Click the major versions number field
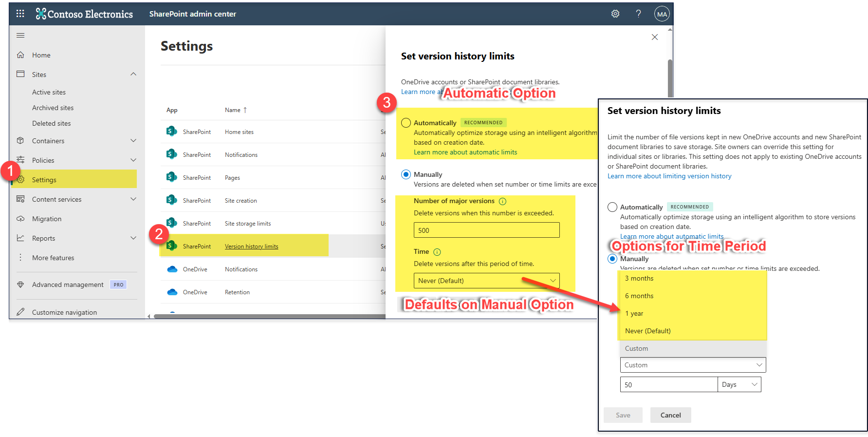The height and width of the screenshot is (437, 868). pos(486,230)
